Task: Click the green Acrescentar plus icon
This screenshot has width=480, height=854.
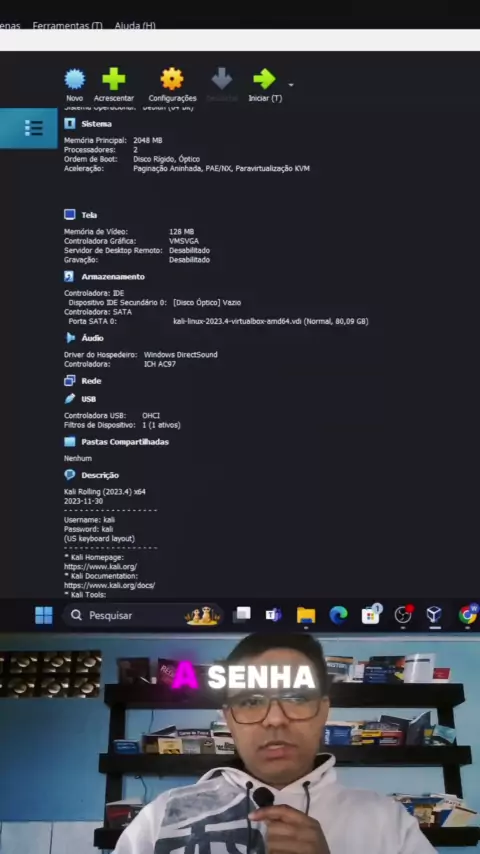Action: pos(114,79)
